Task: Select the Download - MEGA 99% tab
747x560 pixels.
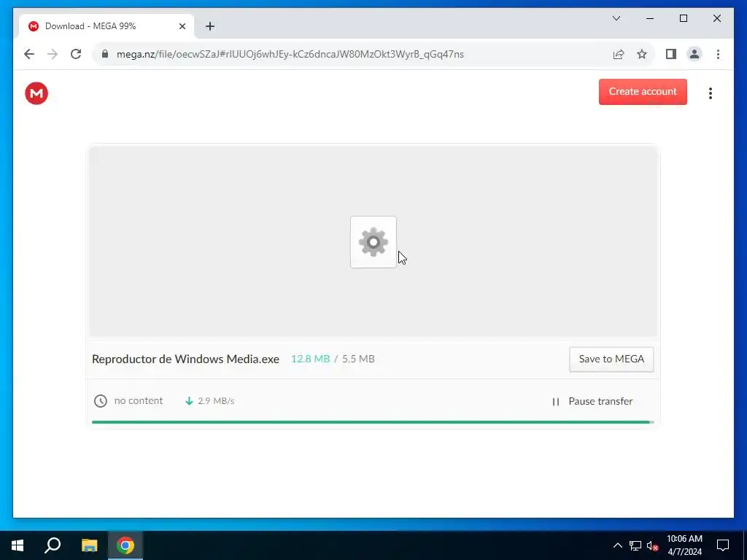Action: pyautogui.click(x=107, y=26)
